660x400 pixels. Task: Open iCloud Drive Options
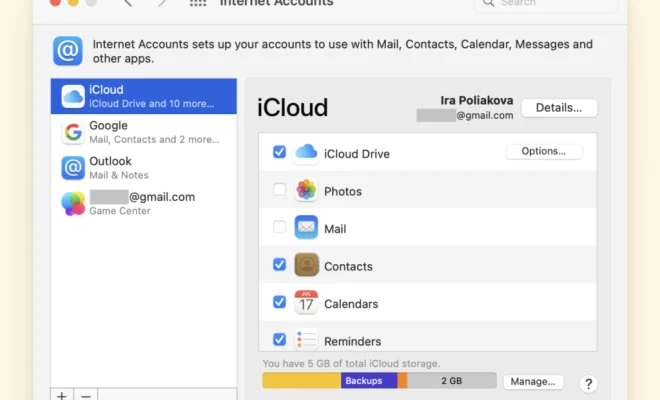pos(544,151)
